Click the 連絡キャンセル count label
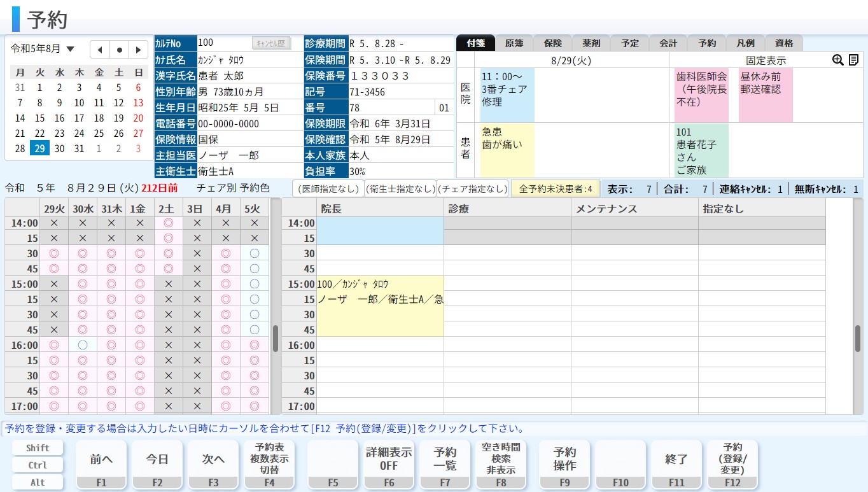Screen dimensions: 868x492 pos(752,189)
